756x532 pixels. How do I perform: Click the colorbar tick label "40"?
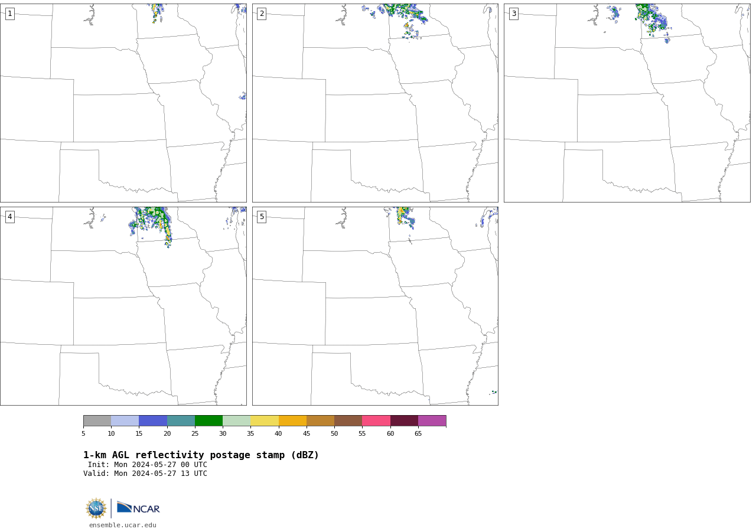pos(279,434)
